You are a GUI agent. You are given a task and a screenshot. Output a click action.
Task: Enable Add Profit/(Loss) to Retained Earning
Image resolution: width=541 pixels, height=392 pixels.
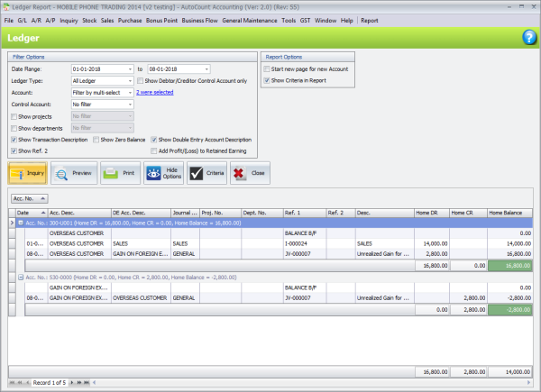[154, 150]
